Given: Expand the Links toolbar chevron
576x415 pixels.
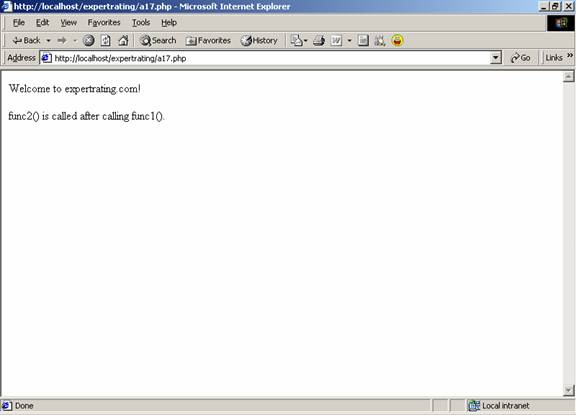Looking at the screenshot, I should click(x=570, y=55).
